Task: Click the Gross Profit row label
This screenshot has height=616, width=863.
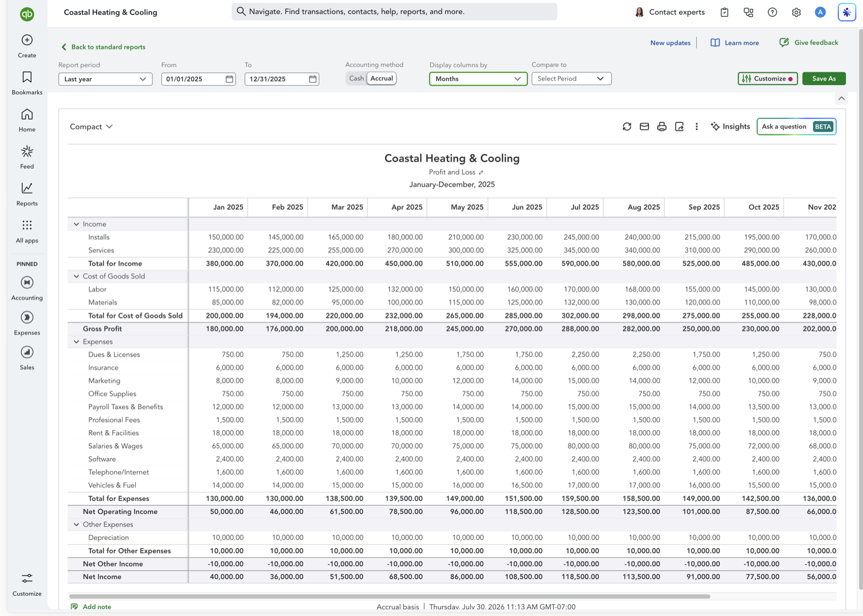Action: point(102,329)
